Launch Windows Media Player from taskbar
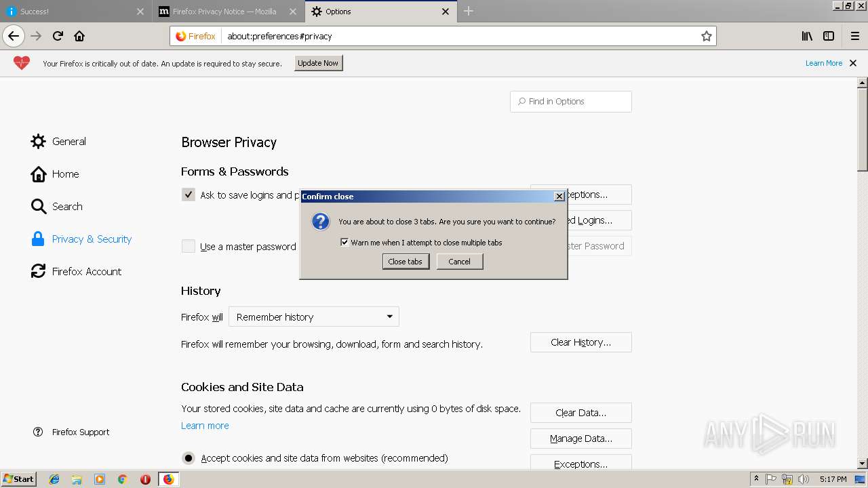This screenshot has height=488, width=868. tap(100, 479)
